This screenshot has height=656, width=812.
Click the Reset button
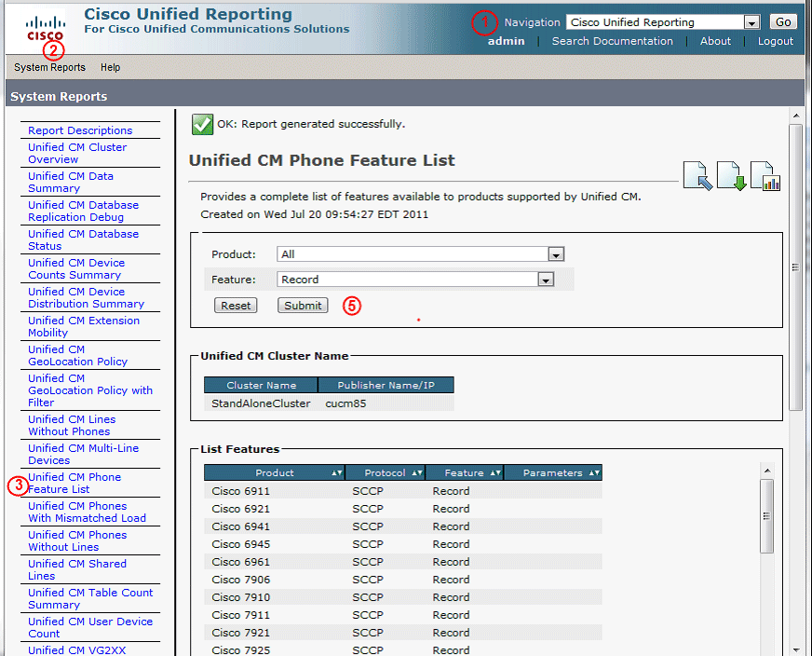(x=236, y=306)
